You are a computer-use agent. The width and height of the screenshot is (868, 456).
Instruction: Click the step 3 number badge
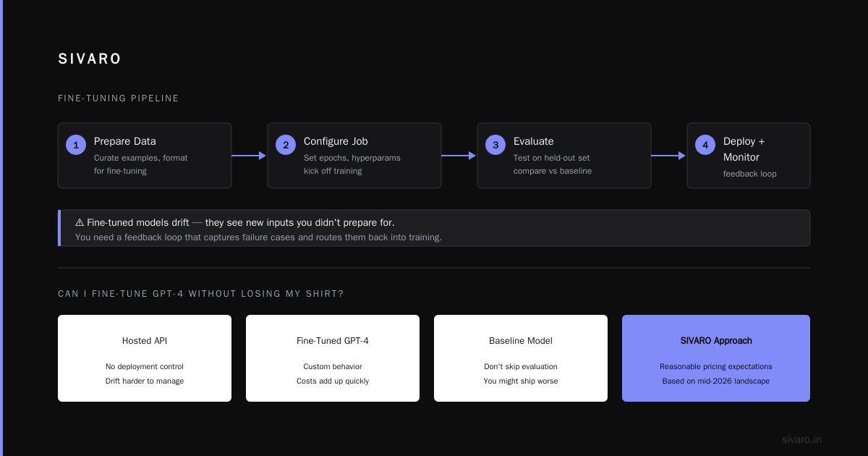pyautogui.click(x=495, y=145)
